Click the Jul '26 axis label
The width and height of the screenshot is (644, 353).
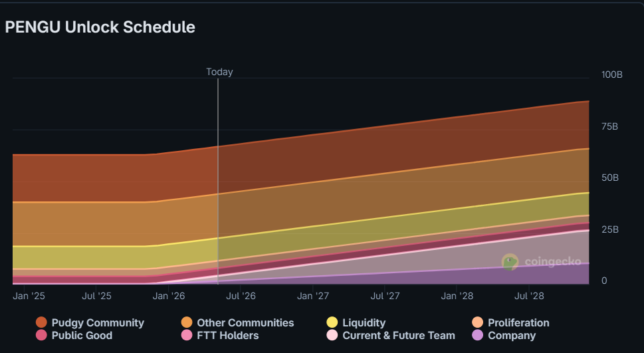241,296
